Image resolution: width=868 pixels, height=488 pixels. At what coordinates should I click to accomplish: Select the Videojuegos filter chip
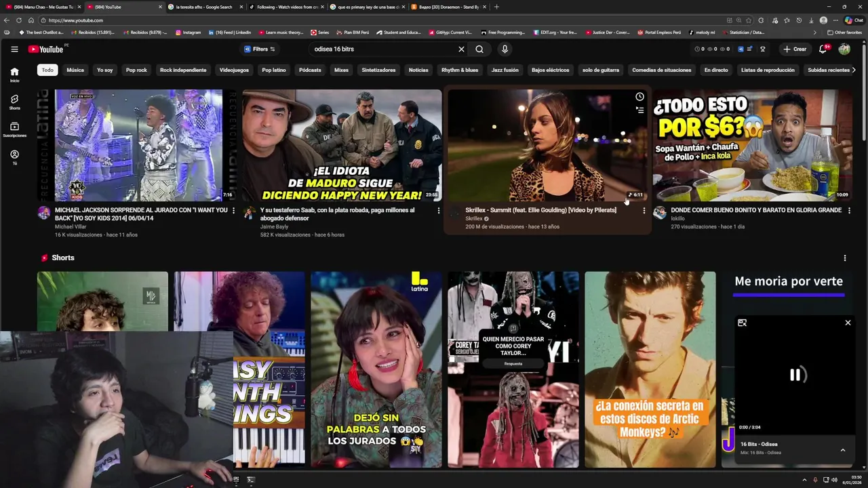(234, 70)
